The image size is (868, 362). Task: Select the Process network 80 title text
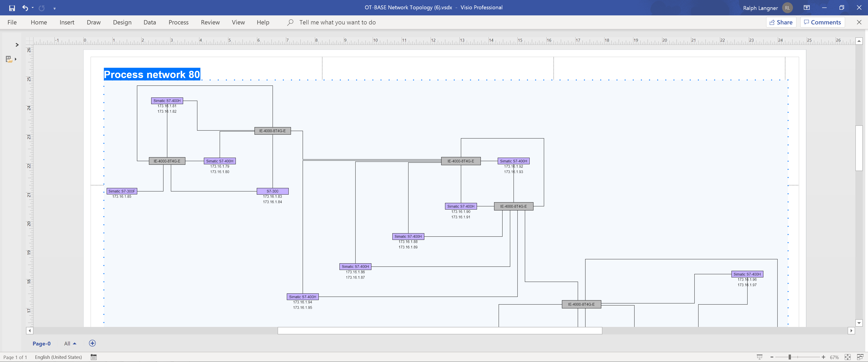(152, 74)
